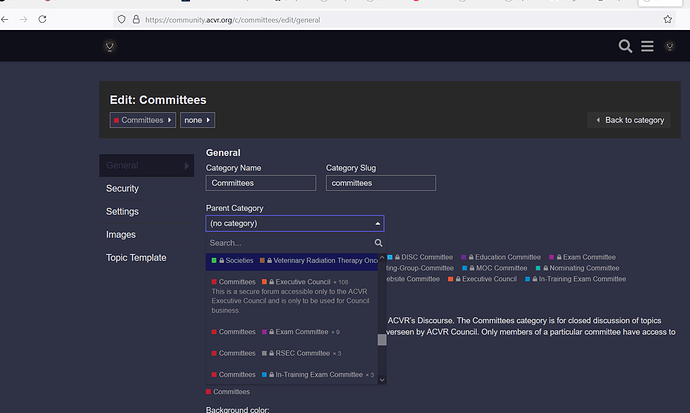Go back to category
This screenshot has width=690, height=413.
pos(629,120)
